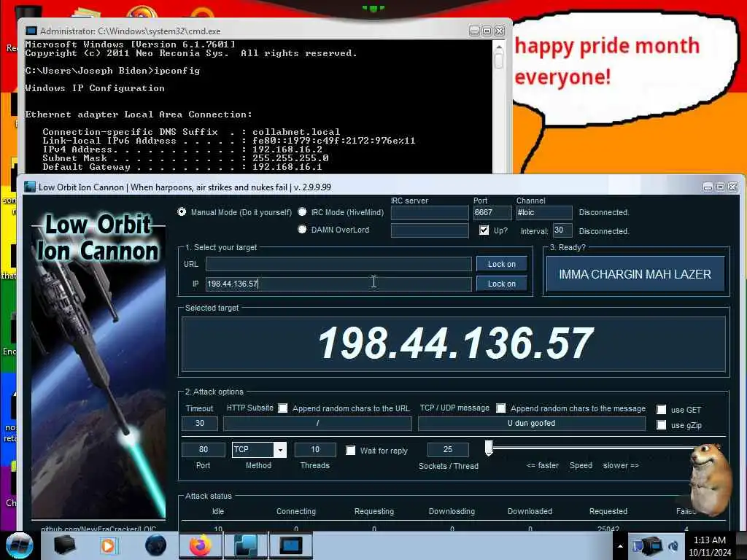Click the Idle column header in Attack status
This screenshot has height=560, width=747.
pyautogui.click(x=218, y=511)
